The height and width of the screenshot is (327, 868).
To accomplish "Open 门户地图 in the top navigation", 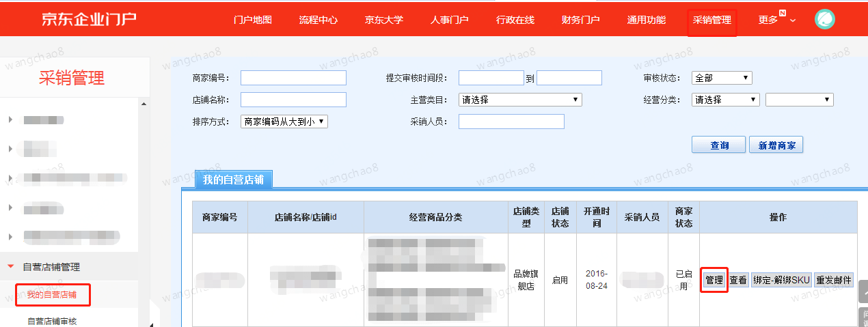I will tap(252, 20).
